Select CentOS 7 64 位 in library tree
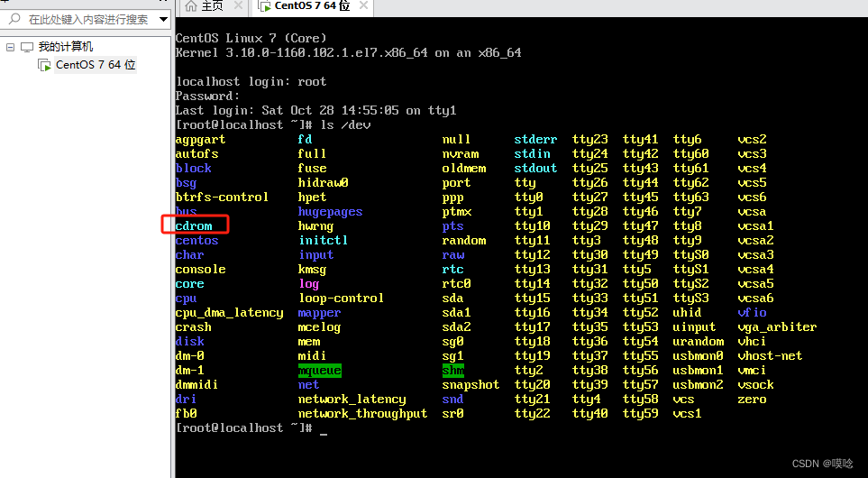 [96, 65]
